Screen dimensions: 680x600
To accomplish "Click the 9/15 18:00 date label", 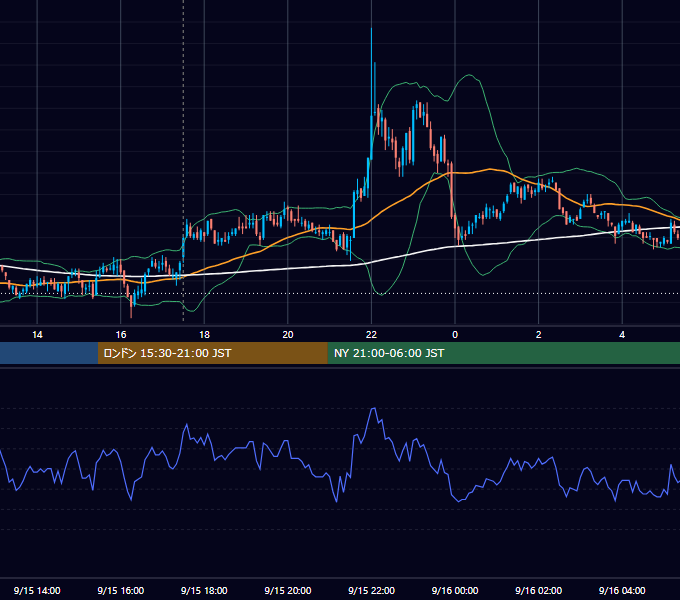I will (204, 590).
